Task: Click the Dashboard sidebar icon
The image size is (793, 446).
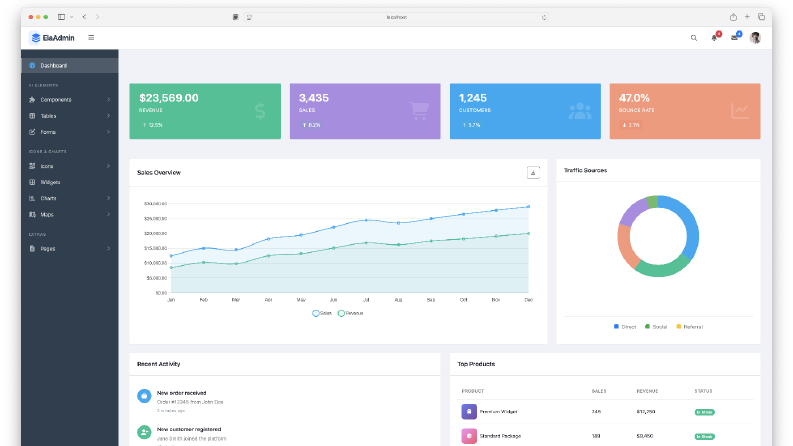Action: (32, 66)
